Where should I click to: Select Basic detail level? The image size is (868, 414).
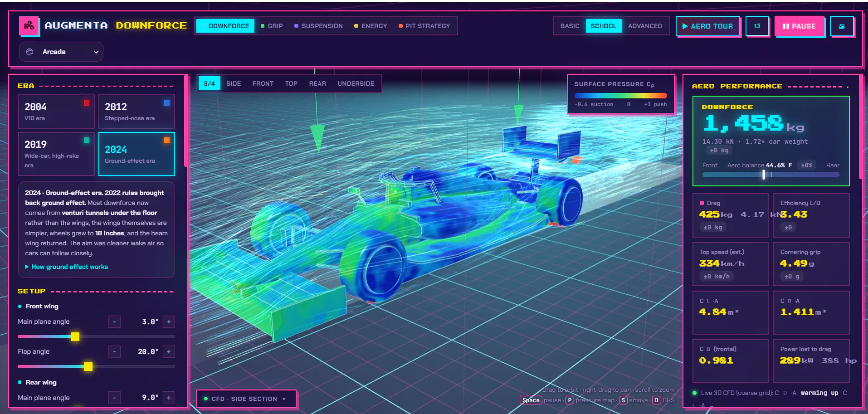click(570, 26)
